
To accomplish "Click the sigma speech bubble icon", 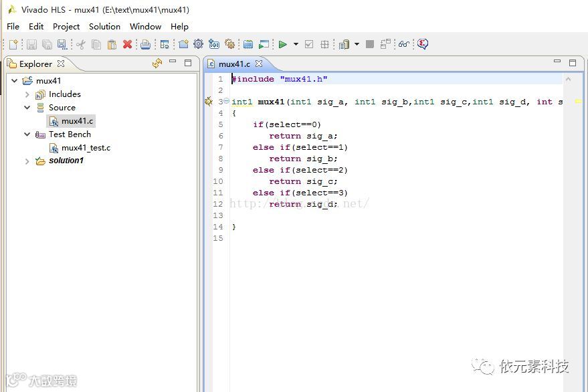I will coord(423,44).
